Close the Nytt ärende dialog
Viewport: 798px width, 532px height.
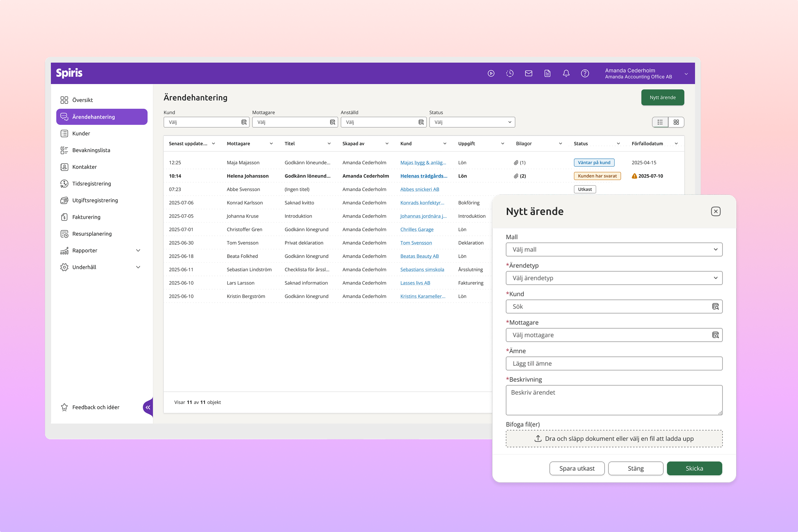(x=716, y=211)
